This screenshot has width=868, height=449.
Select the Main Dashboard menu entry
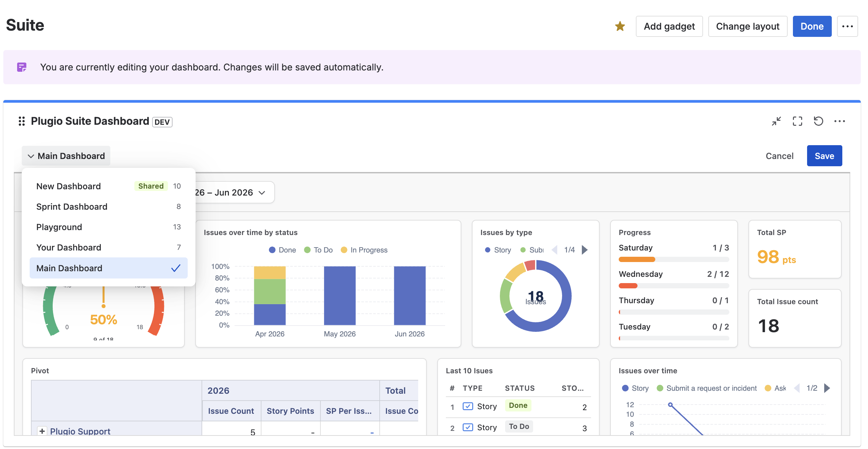tap(109, 268)
